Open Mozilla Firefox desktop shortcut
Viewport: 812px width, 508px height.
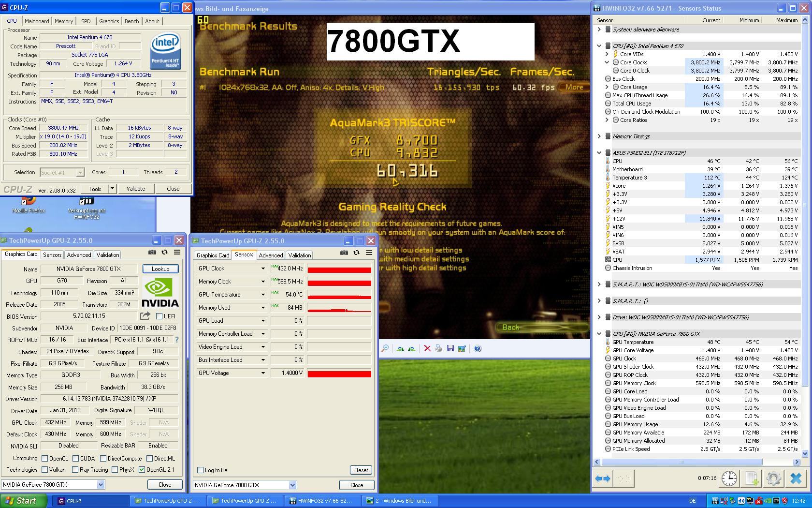pyautogui.click(x=29, y=205)
